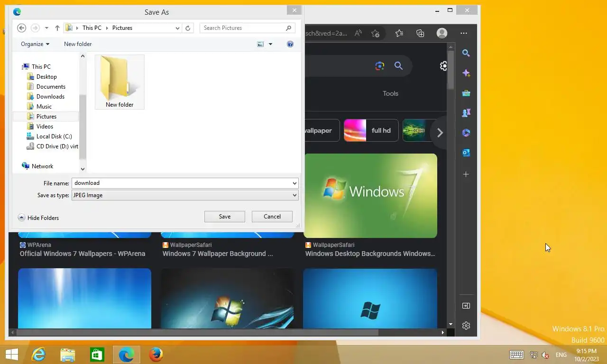Select Desktop in navigation pane

click(46, 77)
